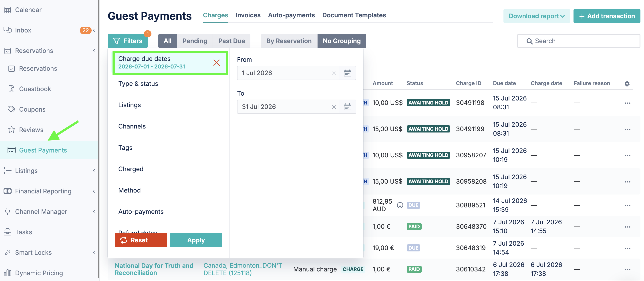Open Canada, Edmonton_DON'T DELETE listing link
Image resolution: width=644 pixels, height=281 pixels.
pyautogui.click(x=242, y=269)
